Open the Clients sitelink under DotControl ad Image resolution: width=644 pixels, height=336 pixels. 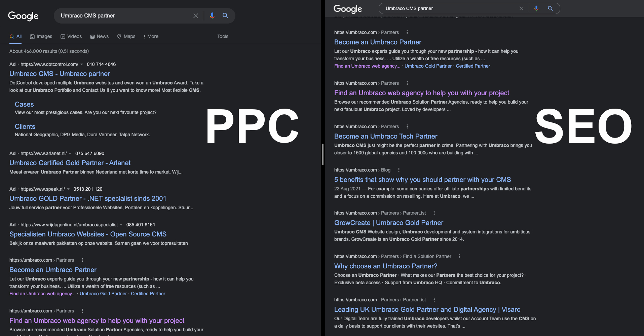[25, 126]
